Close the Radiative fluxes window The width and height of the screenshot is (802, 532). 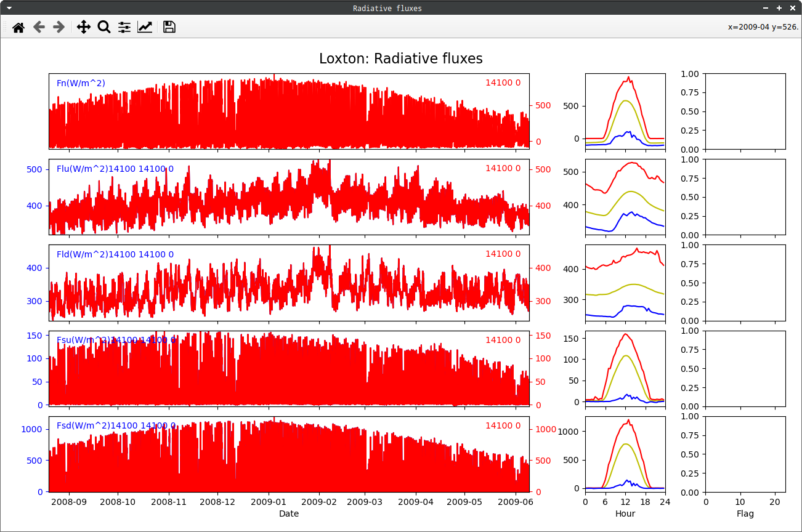pos(792,8)
